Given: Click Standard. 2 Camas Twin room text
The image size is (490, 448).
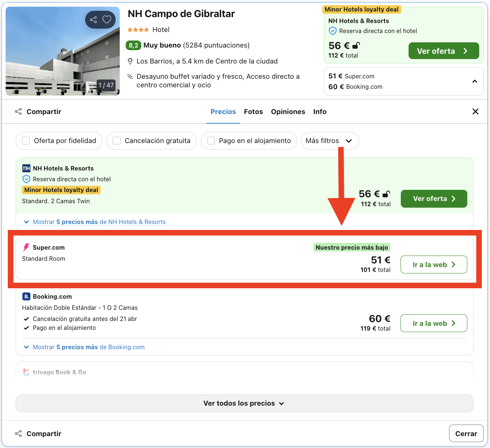Looking at the screenshot, I should (56, 201).
